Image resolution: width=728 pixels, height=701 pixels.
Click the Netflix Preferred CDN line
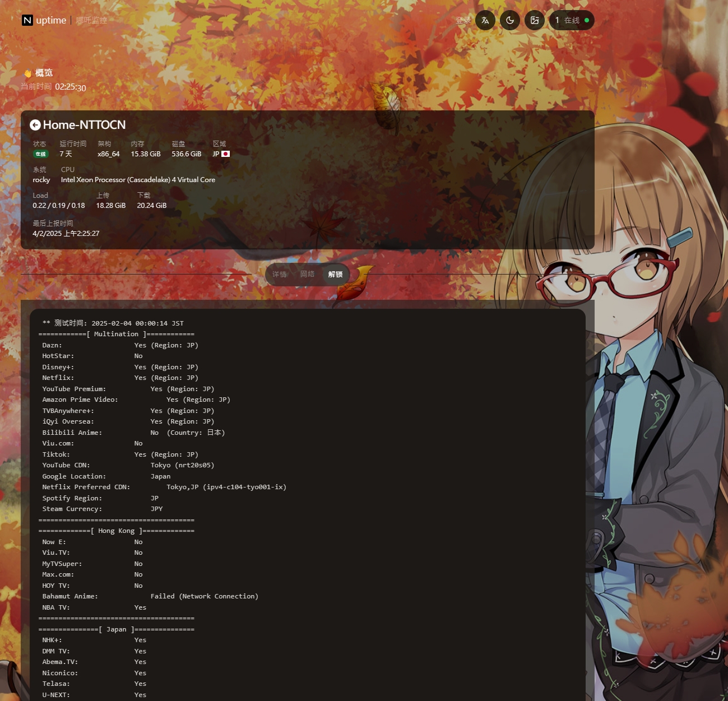tap(164, 488)
